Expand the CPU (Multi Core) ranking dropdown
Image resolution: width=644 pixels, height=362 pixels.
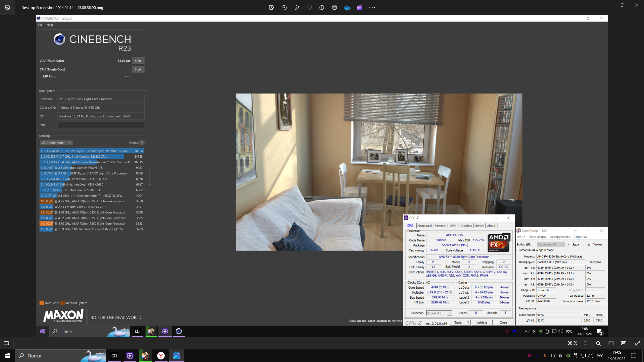click(56, 143)
